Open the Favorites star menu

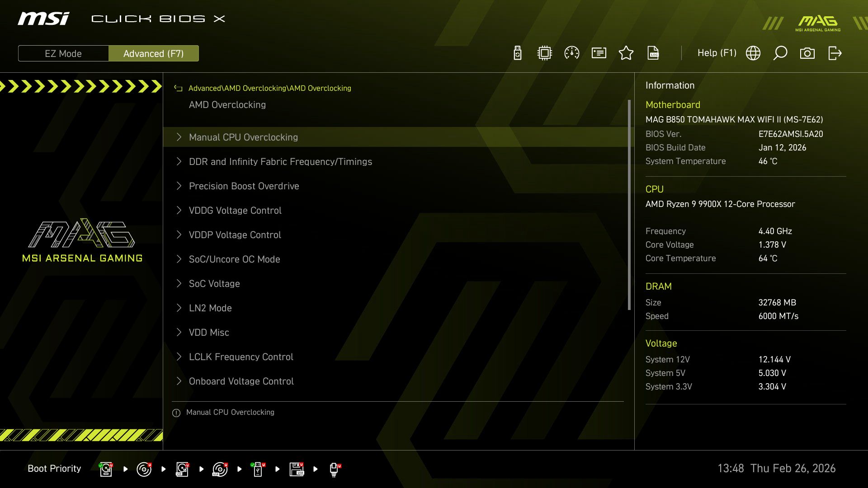point(626,53)
